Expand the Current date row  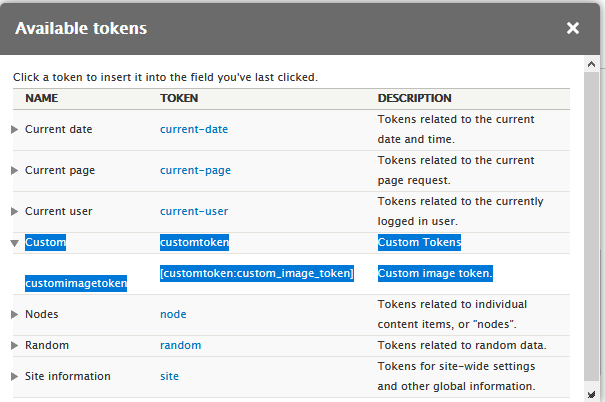14,129
